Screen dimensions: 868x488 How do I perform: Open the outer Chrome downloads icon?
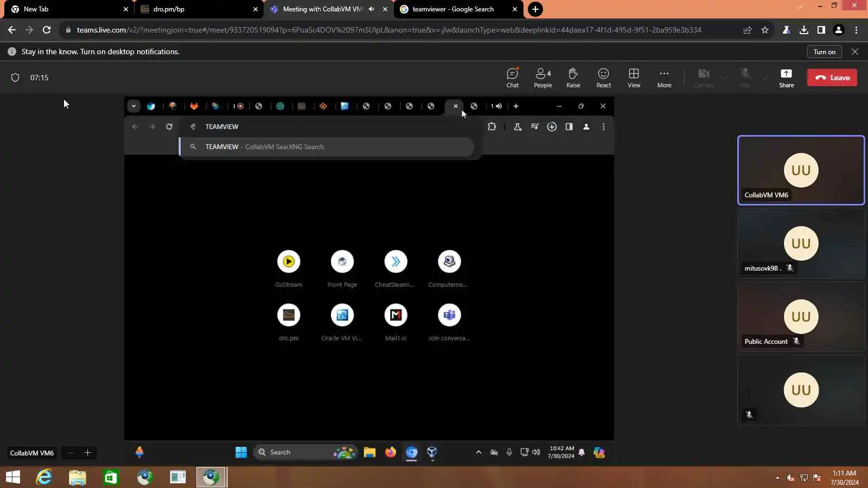click(x=804, y=30)
